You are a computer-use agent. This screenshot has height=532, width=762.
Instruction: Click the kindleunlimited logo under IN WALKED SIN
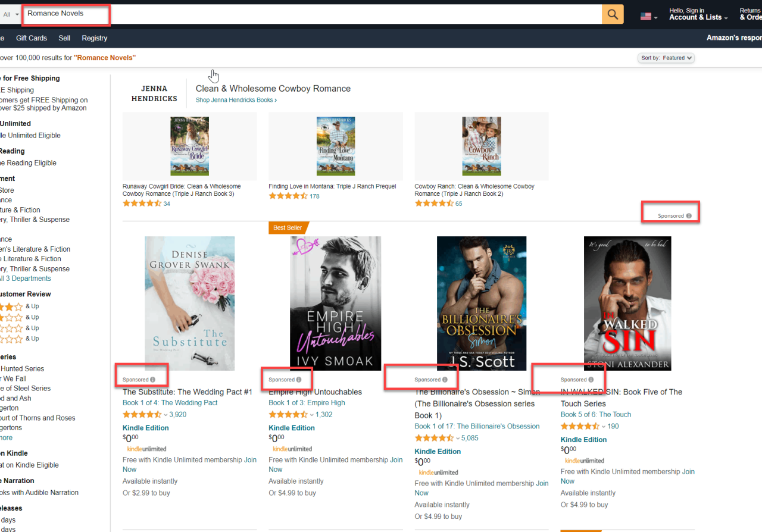pyautogui.click(x=584, y=460)
